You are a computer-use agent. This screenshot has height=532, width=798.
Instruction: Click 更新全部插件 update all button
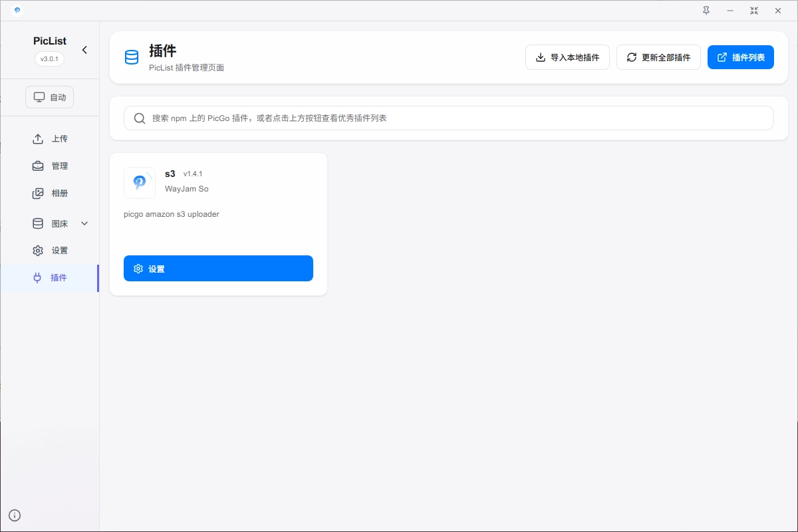658,57
